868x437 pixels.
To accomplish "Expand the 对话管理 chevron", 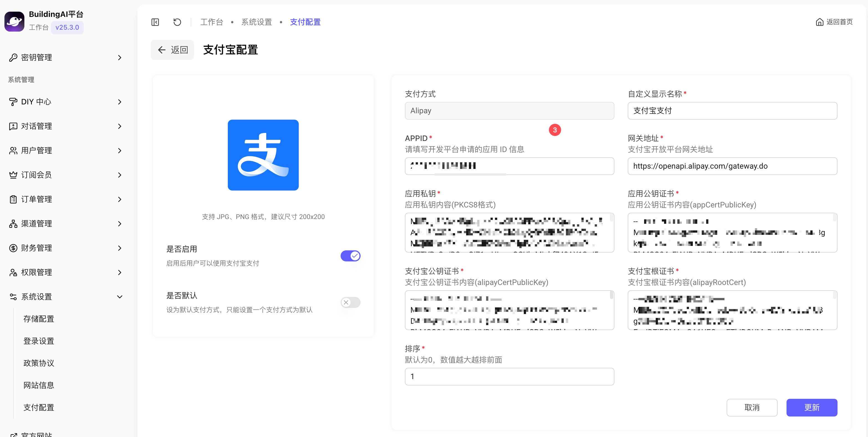I will 120,126.
